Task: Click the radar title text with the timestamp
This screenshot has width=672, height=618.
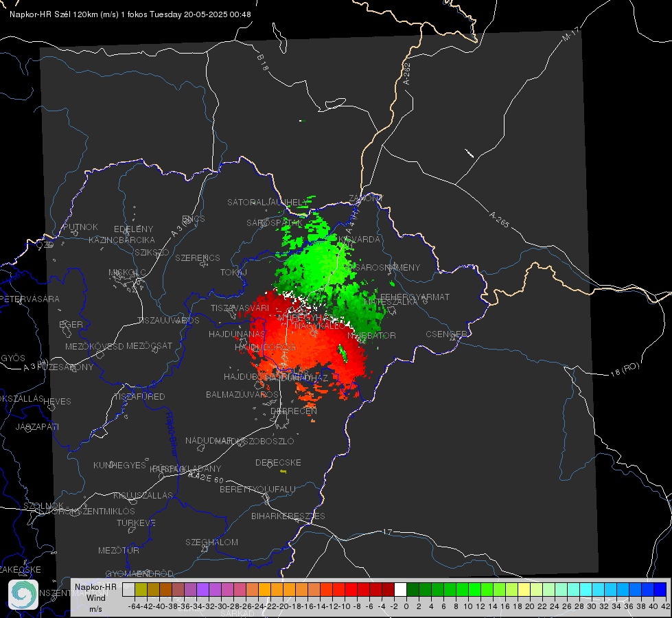Action: pyautogui.click(x=130, y=14)
